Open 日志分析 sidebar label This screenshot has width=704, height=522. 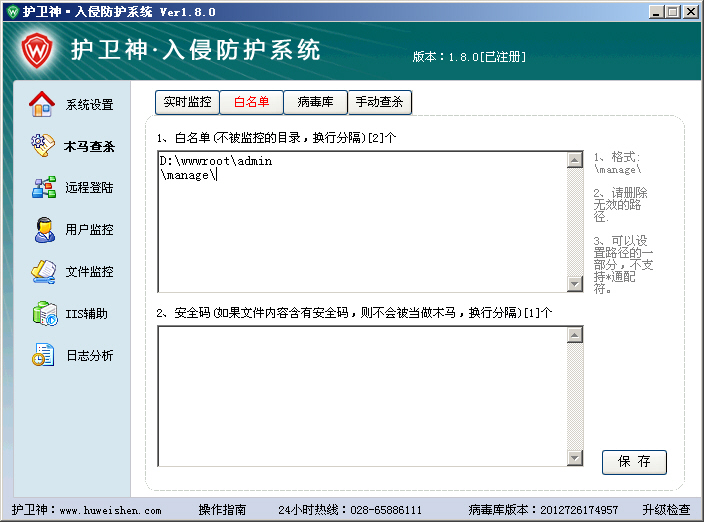coord(90,355)
